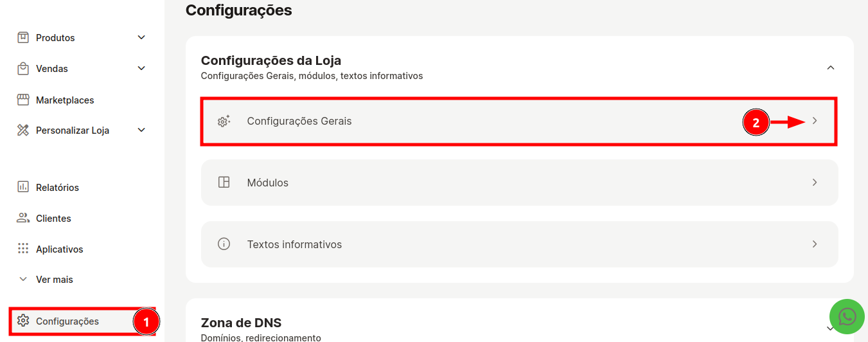
Task: Open the Módulos settings row
Action: click(x=519, y=183)
